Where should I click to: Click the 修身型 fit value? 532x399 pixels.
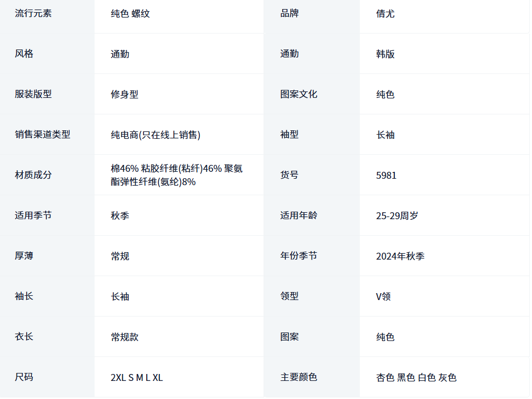click(124, 95)
